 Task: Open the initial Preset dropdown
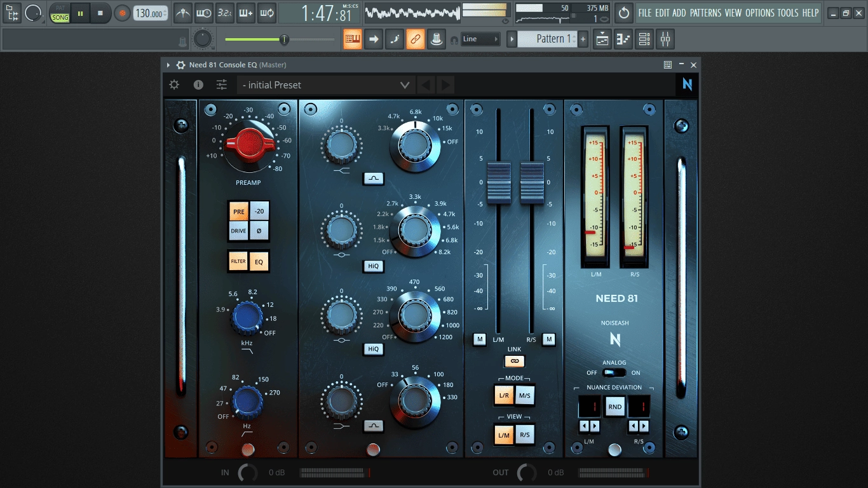pos(326,85)
